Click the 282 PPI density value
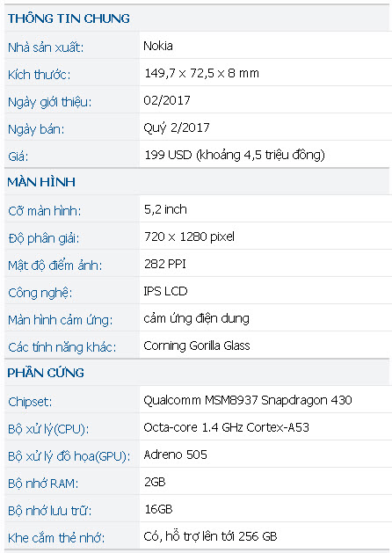Viewport: 392px width, 553px height. click(x=165, y=264)
